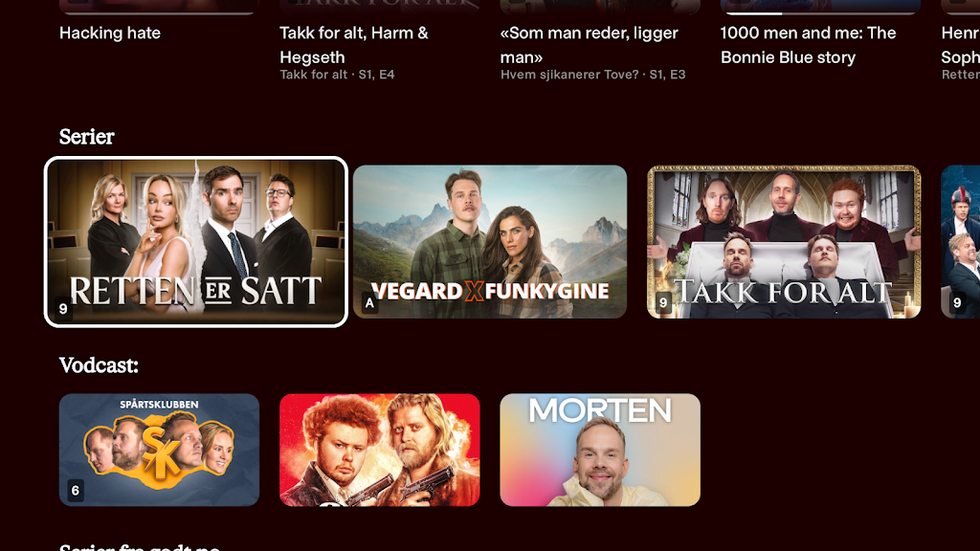The width and height of the screenshot is (980, 551).
Task: Select the Serier section heading
Action: tap(87, 137)
